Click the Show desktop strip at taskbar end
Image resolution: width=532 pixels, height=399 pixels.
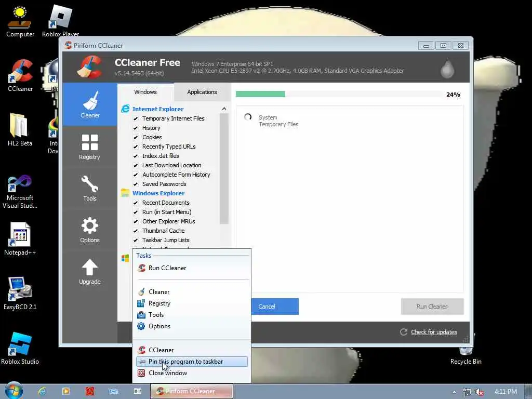(528, 391)
